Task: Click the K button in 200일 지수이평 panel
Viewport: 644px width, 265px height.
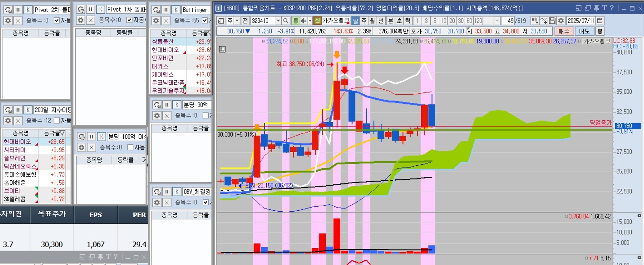Action: [28, 110]
